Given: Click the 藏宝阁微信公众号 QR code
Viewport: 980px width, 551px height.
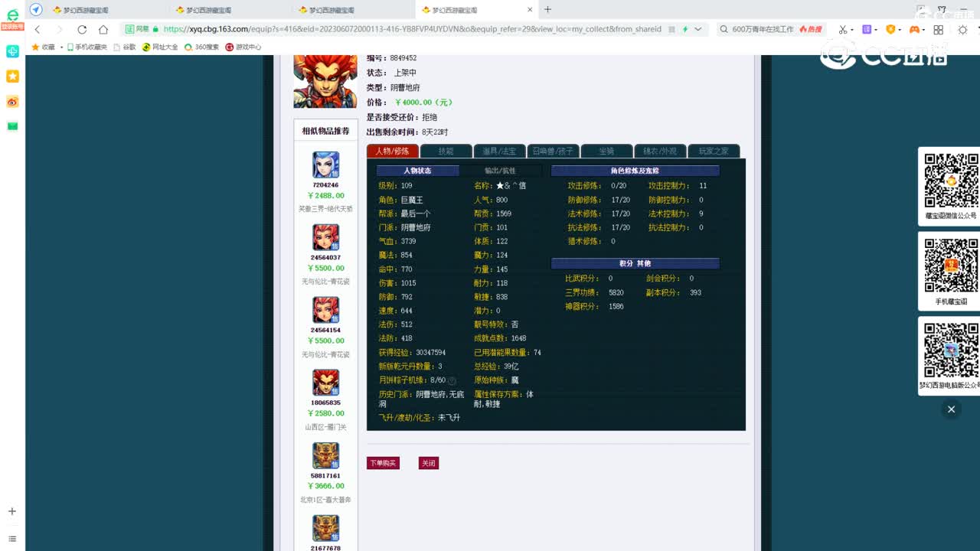Looking at the screenshot, I should pos(952,180).
